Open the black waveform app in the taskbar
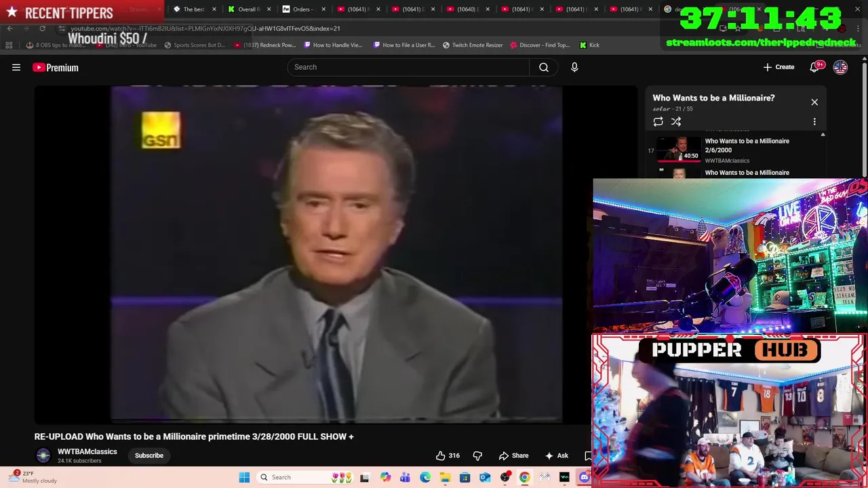The width and height of the screenshot is (868, 488). (564, 478)
